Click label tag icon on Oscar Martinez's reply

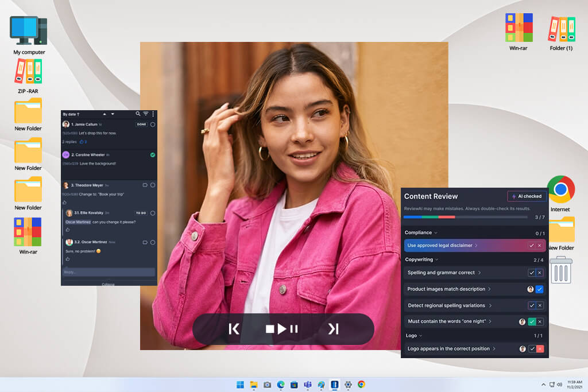coord(145,242)
